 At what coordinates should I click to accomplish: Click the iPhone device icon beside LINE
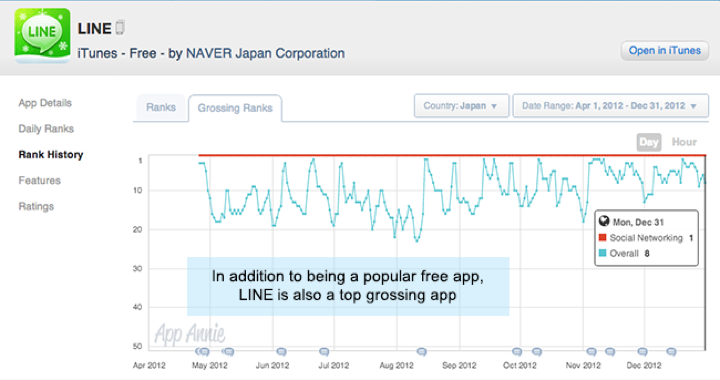tap(120, 28)
